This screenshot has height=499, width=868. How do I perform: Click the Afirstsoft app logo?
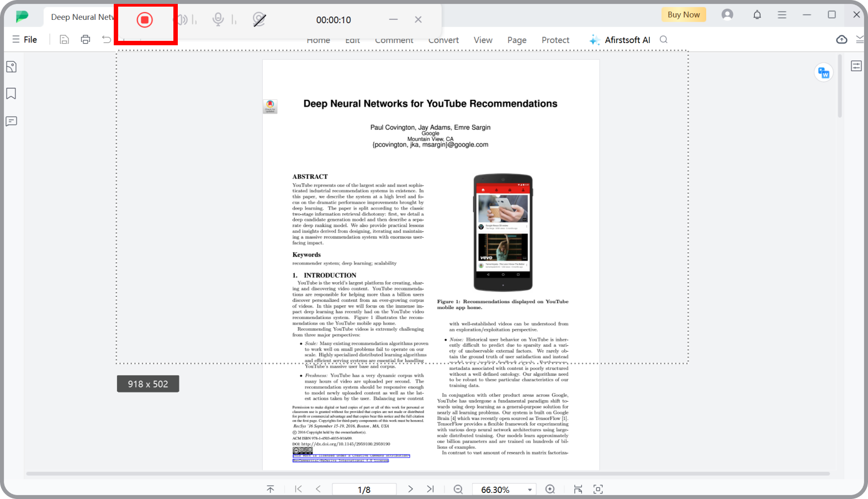pyautogui.click(x=22, y=17)
